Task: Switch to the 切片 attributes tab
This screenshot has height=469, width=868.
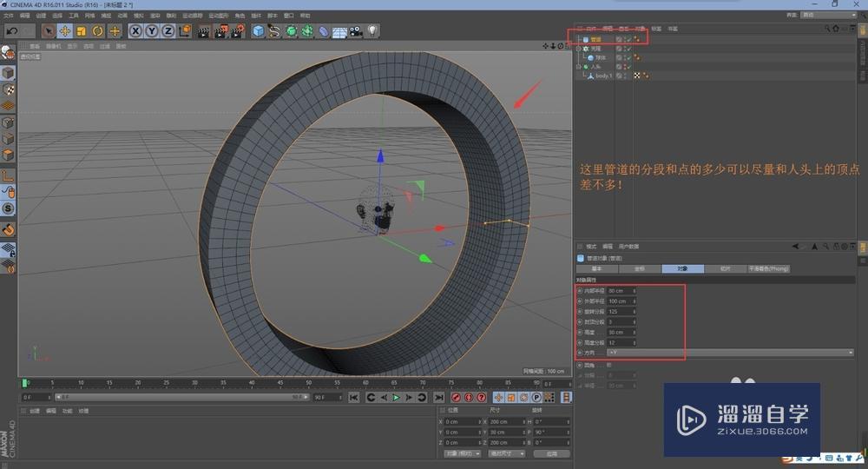Action: (726, 268)
